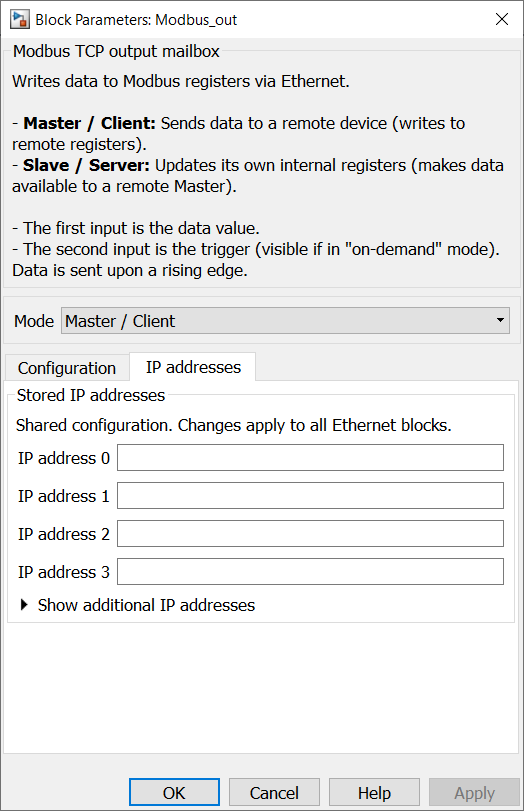The image size is (524, 811).
Task: Click the 'Mode' label
Action: (x=34, y=321)
